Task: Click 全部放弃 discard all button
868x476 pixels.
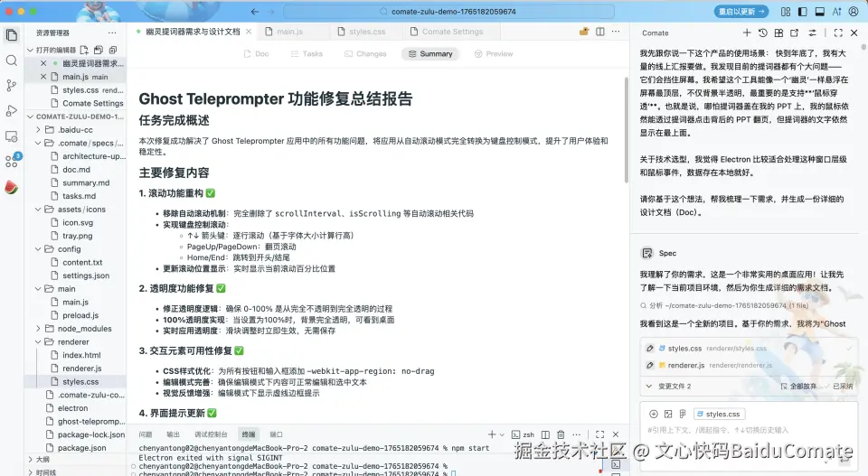Action: tap(798, 387)
